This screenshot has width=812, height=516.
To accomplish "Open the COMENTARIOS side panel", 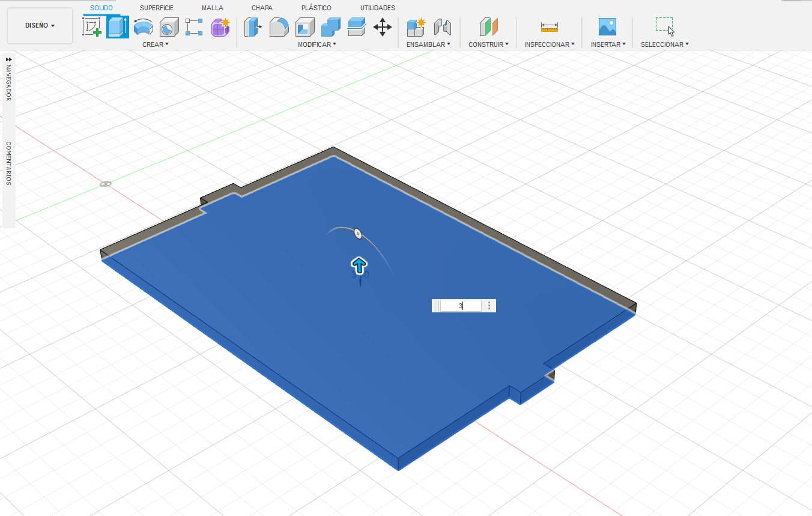I will pyautogui.click(x=8, y=163).
